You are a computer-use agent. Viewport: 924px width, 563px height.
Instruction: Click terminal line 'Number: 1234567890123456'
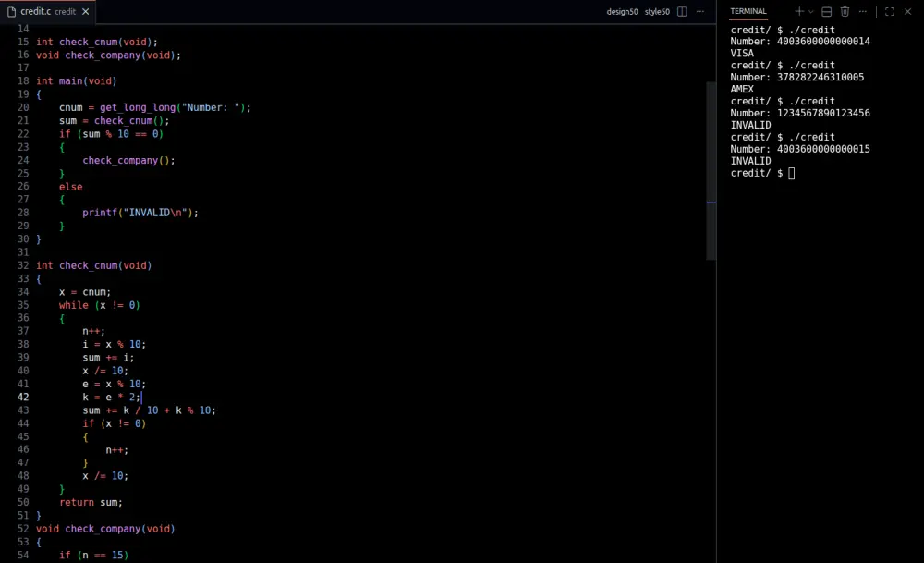coord(800,113)
